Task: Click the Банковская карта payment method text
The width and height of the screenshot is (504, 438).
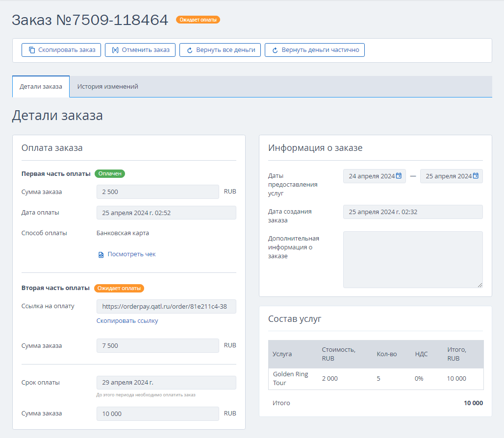Action: pyautogui.click(x=123, y=233)
